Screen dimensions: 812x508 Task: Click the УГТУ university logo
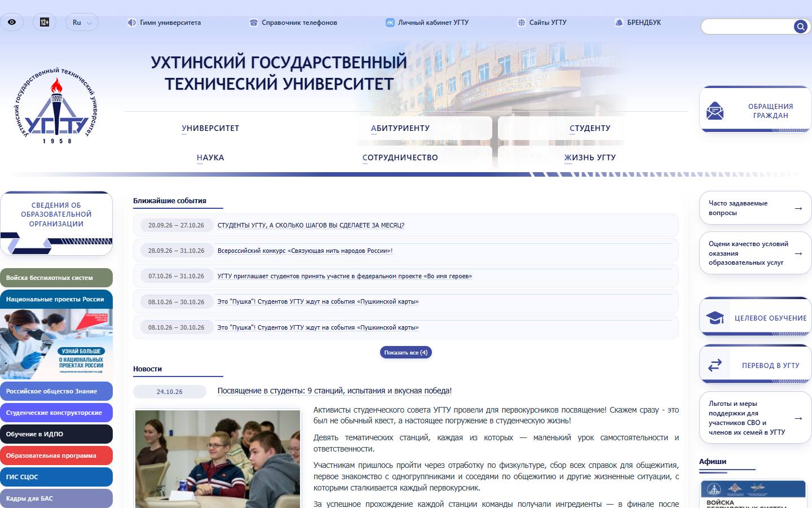tap(56, 106)
